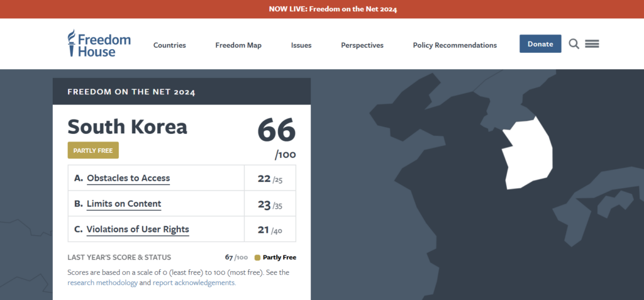Open Violations of User Rights section
The width and height of the screenshot is (644, 300).
point(138,230)
